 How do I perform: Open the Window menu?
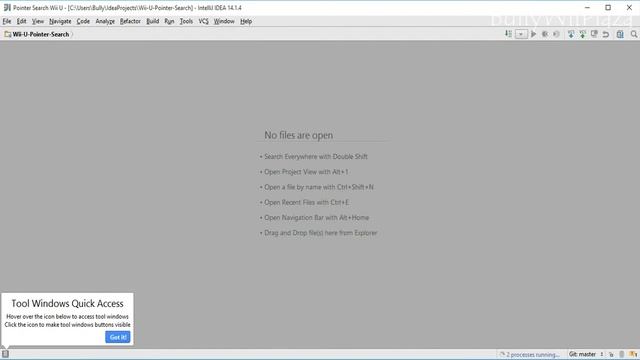224,21
